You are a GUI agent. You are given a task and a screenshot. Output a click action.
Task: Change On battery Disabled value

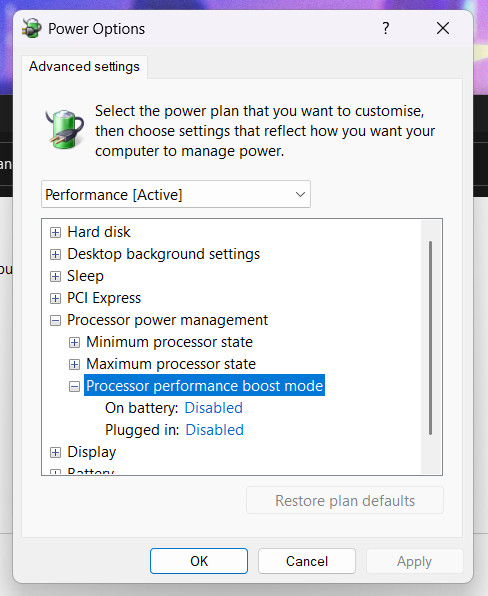point(214,408)
